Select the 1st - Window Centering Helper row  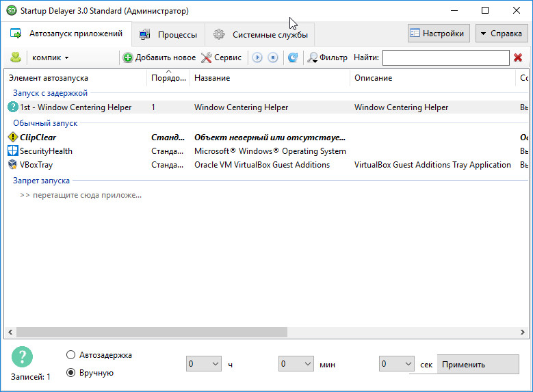pyautogui.click(x=267, y=107)
